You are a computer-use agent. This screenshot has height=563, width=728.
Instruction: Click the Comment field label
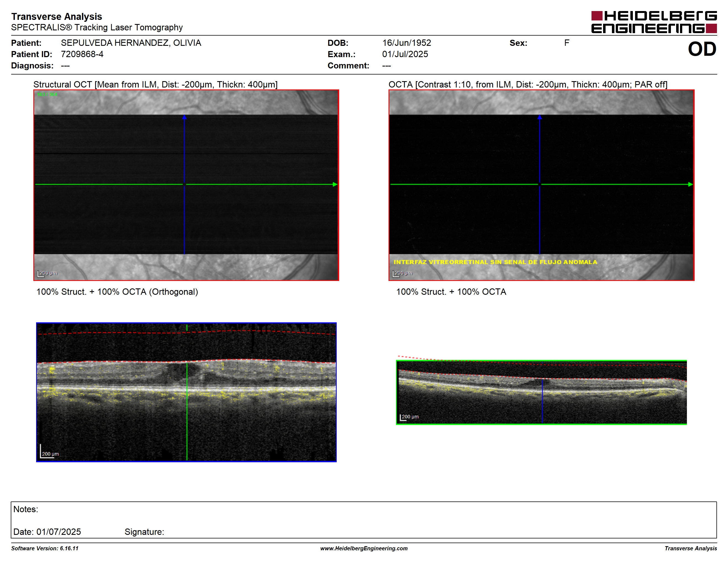point(348,66)
